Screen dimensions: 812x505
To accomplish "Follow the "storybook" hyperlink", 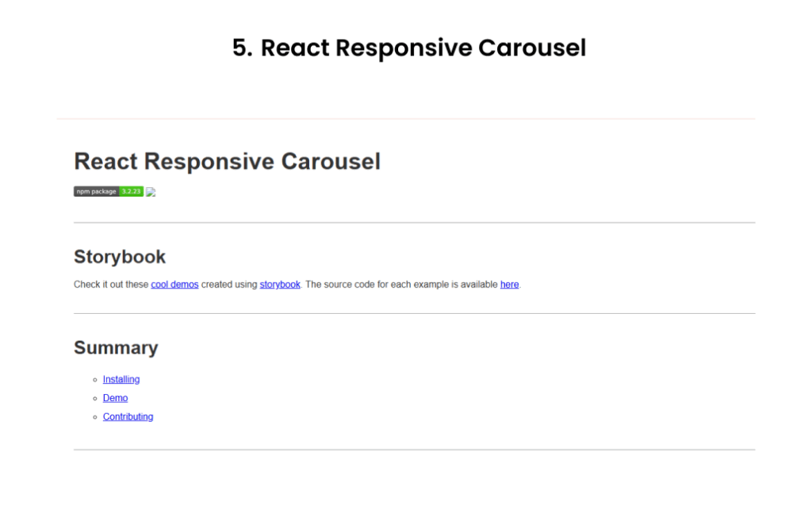I will tap(280, 285).
